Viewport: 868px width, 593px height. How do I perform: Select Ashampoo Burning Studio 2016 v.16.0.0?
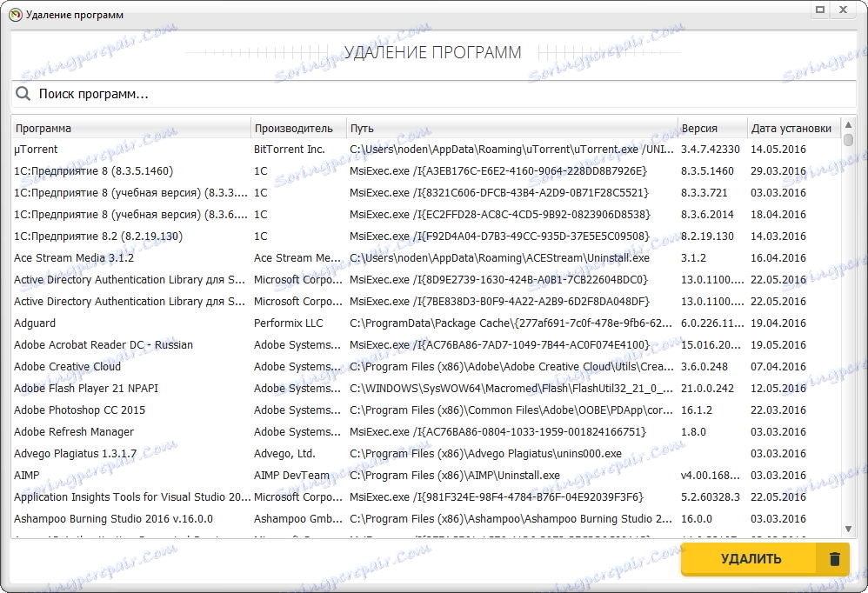coord(425,519)
